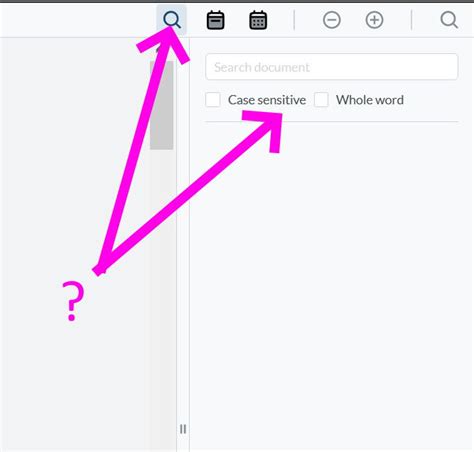The height and width of the screenshot is (452, 474).
Task: Zoom in with the plus circle icon
Action: 374,20
